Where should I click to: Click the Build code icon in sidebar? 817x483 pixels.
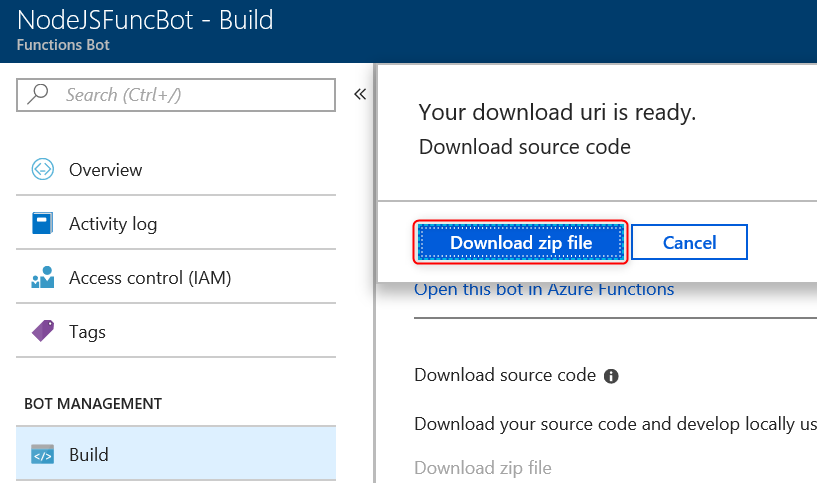tap(42, 455)
